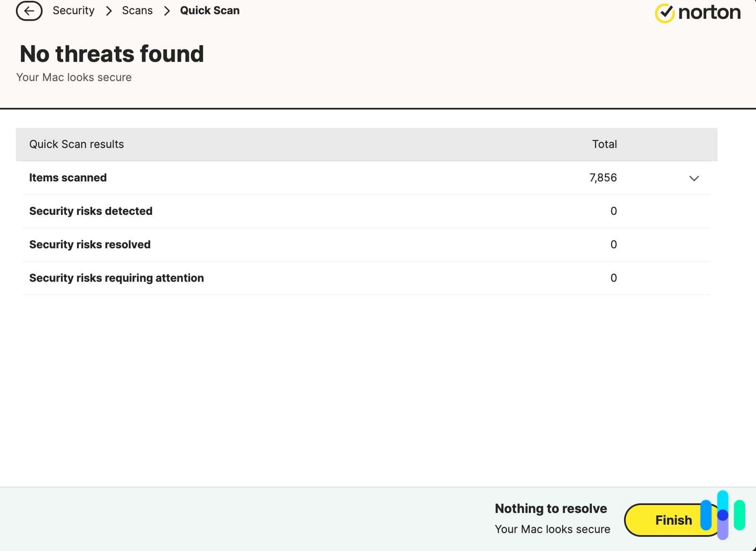Click the colorful bars overlay icon
Screen dimensions: 756x551
(x=723, y=515)
